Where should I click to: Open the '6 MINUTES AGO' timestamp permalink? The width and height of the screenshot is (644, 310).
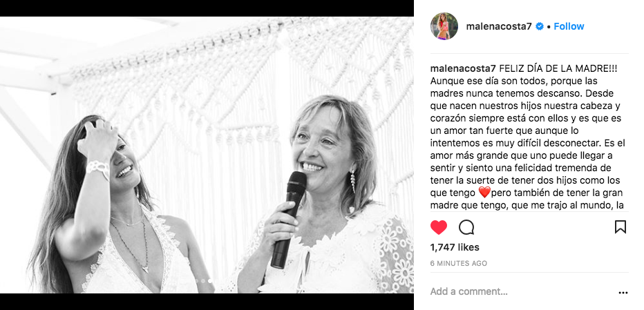pos(458,264)
